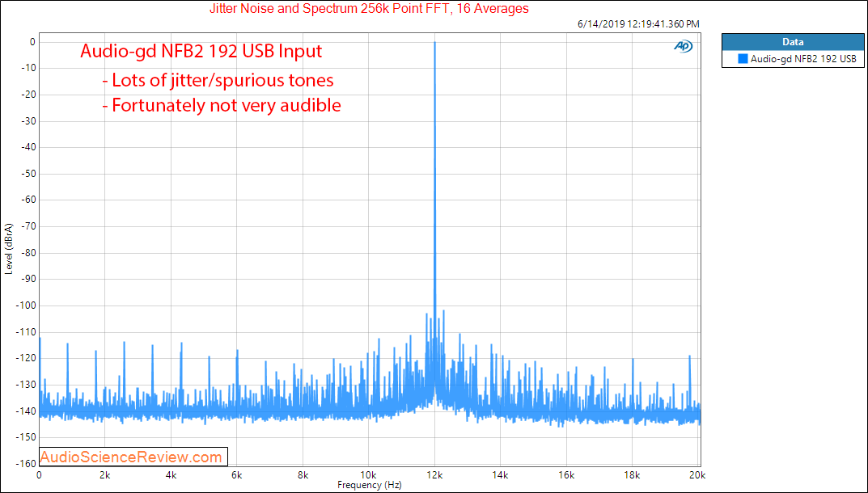Click the -40 label on the level axis

(x=28, y=147)
